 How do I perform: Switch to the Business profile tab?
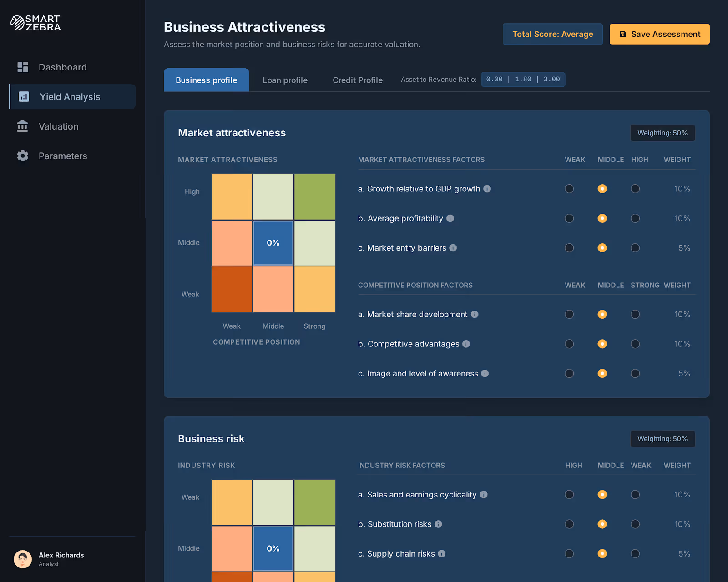pos(207,80)
